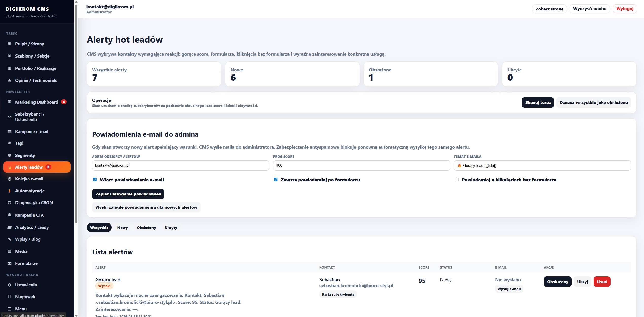Click the envelope icon for Kampanie e-mail

pos(10,132)
